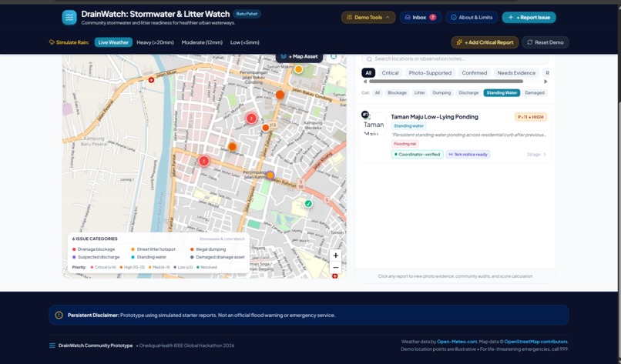Click the Batu Pahat location badge
621x364 pixels.
tap(247, 14)
